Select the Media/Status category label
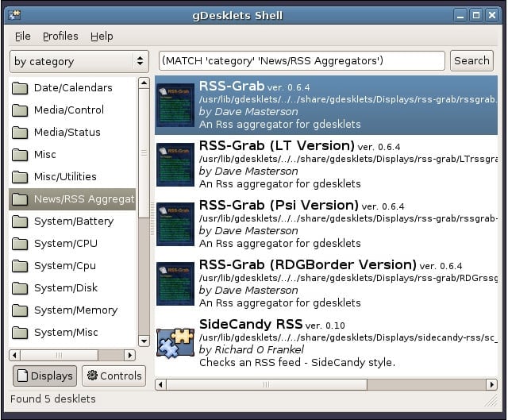This screenshot has width=508, height=420. (67, 133)
